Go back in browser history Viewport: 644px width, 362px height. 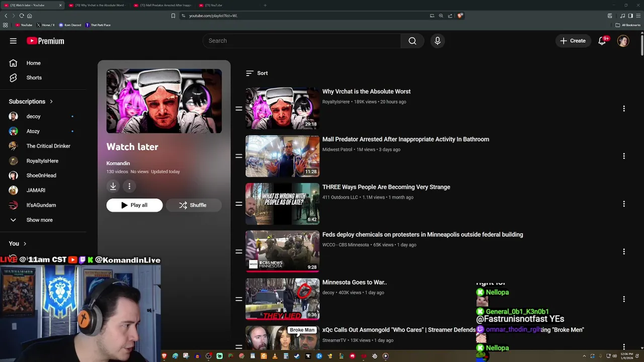click(6, 16)
